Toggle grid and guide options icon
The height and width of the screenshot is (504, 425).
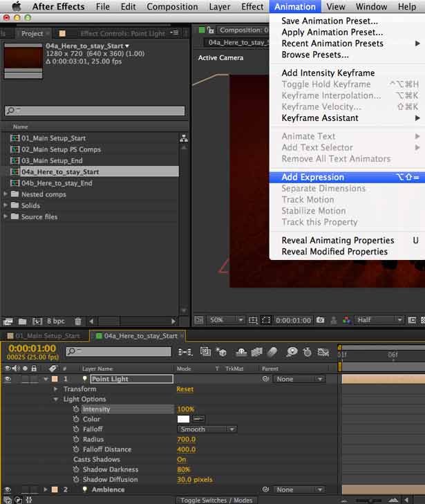[253, 320]
